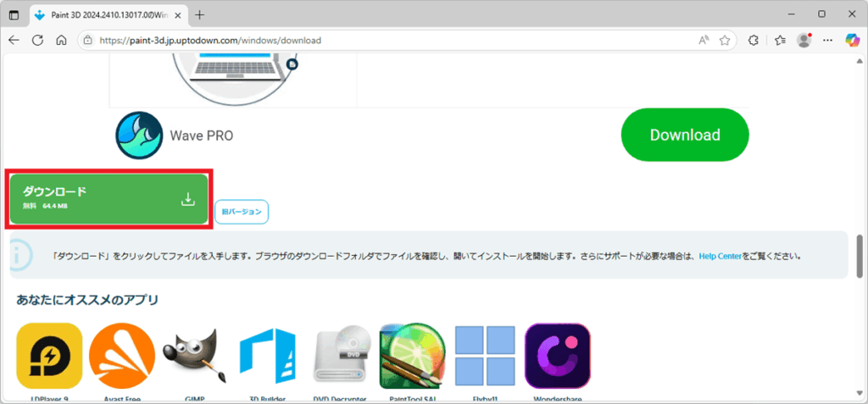Viewport: 868px width, 404px height.
Task: Open the LDPlayer 9 app icon
Action: [x=49, y=356]
